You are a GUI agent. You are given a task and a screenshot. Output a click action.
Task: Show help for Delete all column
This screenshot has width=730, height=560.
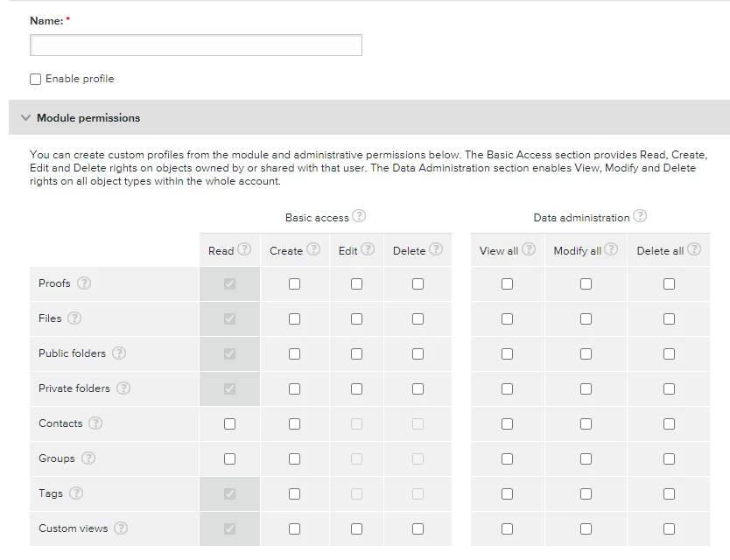tap(694, 249)
